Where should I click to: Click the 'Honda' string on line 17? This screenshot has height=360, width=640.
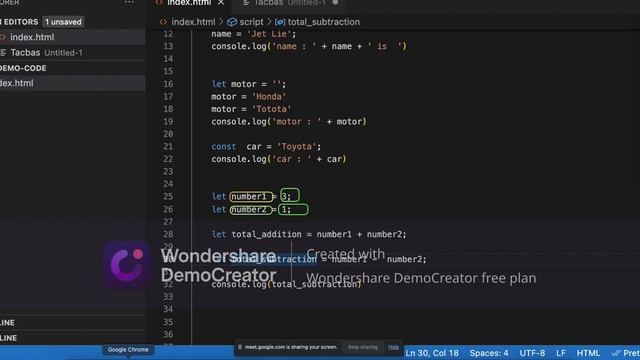click(269, 97)
